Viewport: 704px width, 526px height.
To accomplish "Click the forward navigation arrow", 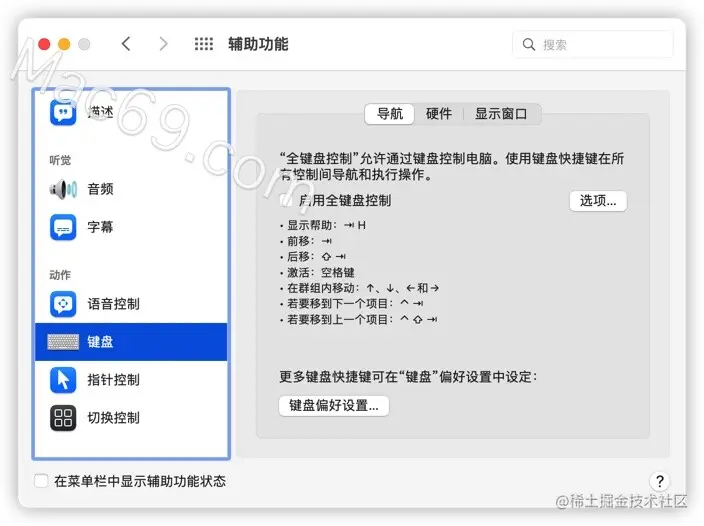I will (163, 44).
